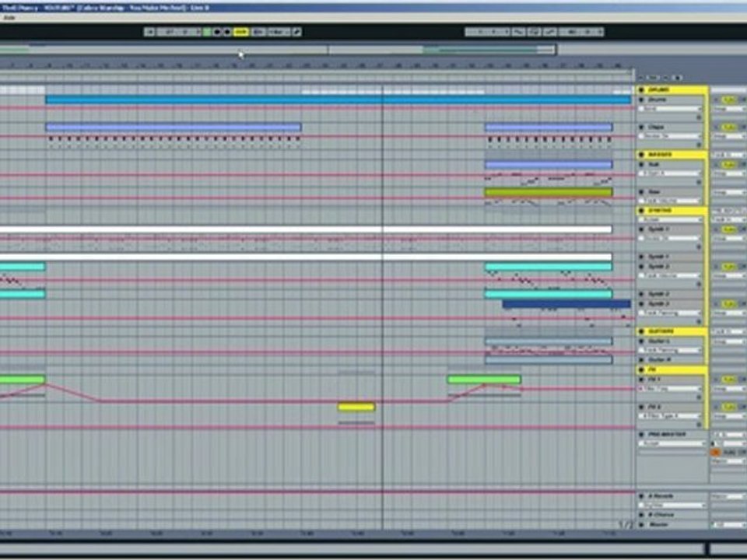Screen dimensions: 747x560
Task: Toggle the Punch-In switch
Action: [x=519, y=32]
